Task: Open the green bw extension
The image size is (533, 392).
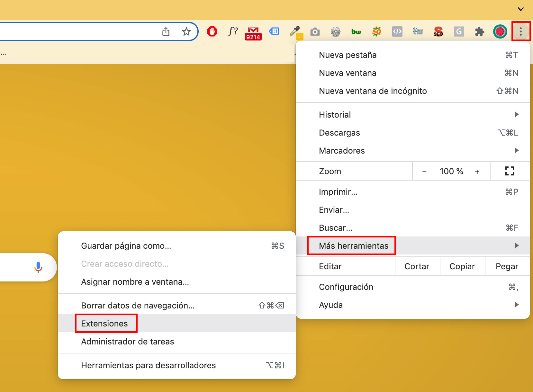Action: tap(356, 31)
